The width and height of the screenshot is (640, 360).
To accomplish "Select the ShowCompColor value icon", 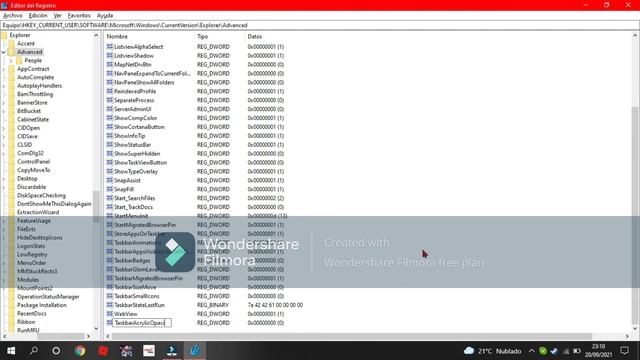I will click(109, 118).
